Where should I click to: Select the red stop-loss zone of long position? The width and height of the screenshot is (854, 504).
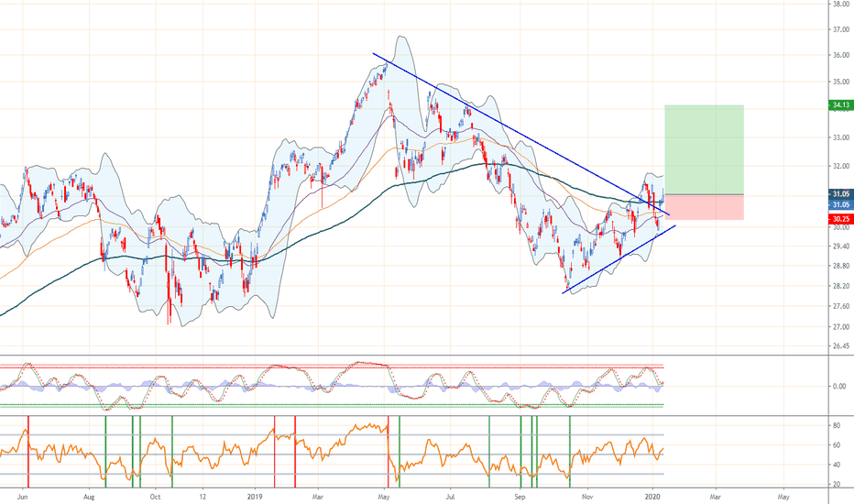click(x=705, y=207)
